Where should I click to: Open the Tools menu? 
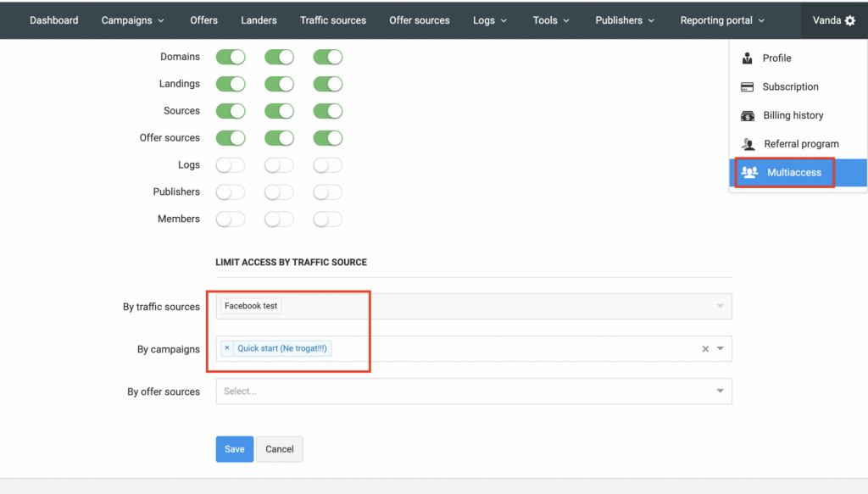click(x=550, y=19)
